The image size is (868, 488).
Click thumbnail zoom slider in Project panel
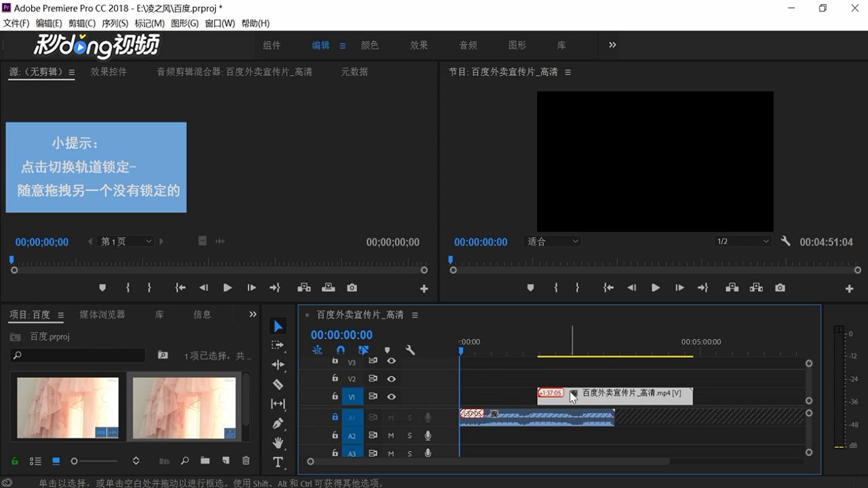[x=96, y=461]
